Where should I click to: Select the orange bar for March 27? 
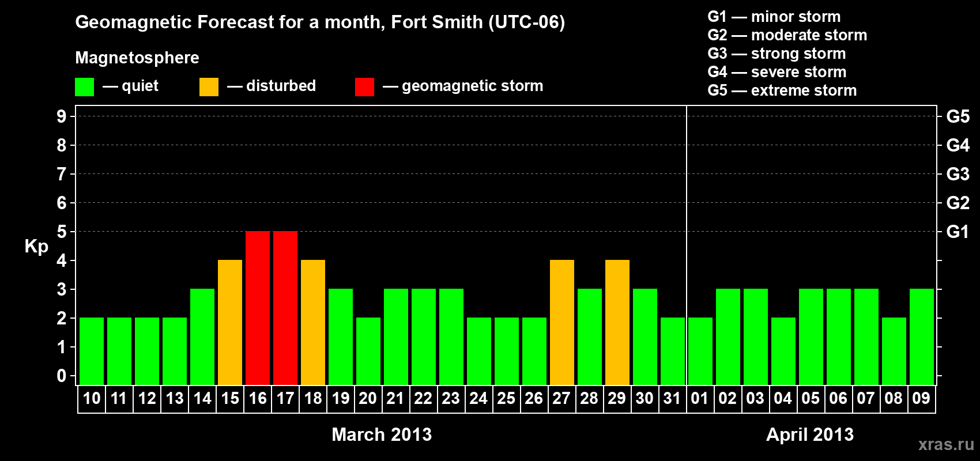(562, 322)
